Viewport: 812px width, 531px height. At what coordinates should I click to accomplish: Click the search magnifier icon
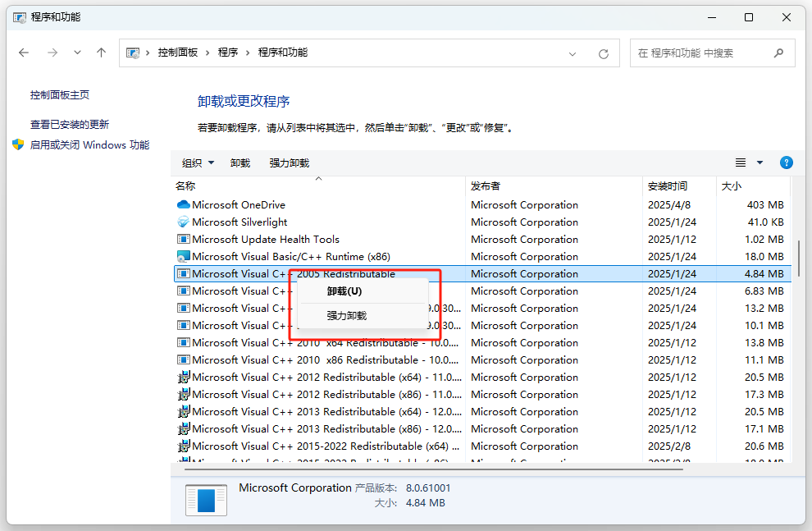pos(778,53)
